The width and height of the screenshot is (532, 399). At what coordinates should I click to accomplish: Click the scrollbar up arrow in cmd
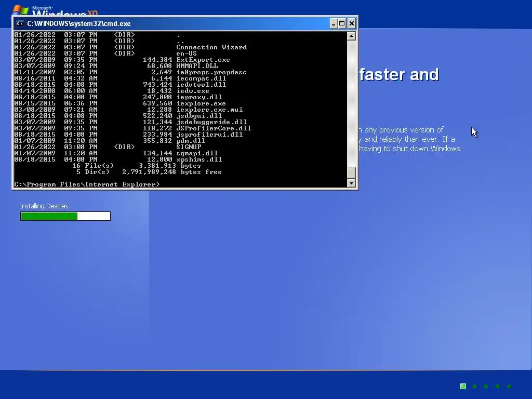click(351, 36)
